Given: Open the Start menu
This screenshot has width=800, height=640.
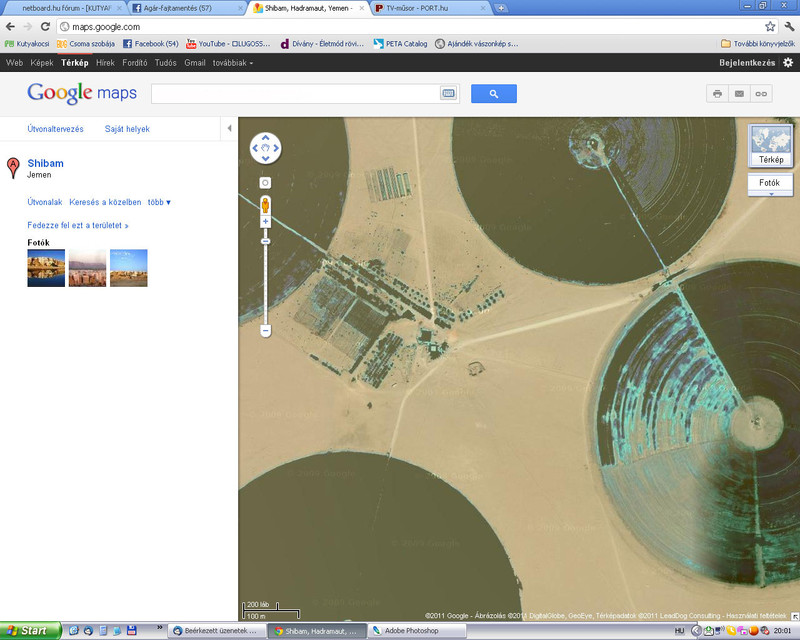Looking at the screenshot, I should click(30, 631).
